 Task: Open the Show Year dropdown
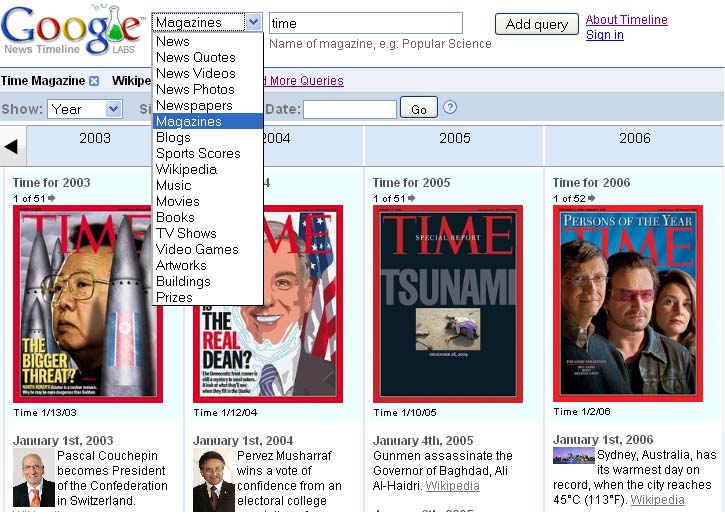pyautogui.click(x=85, y=109)
